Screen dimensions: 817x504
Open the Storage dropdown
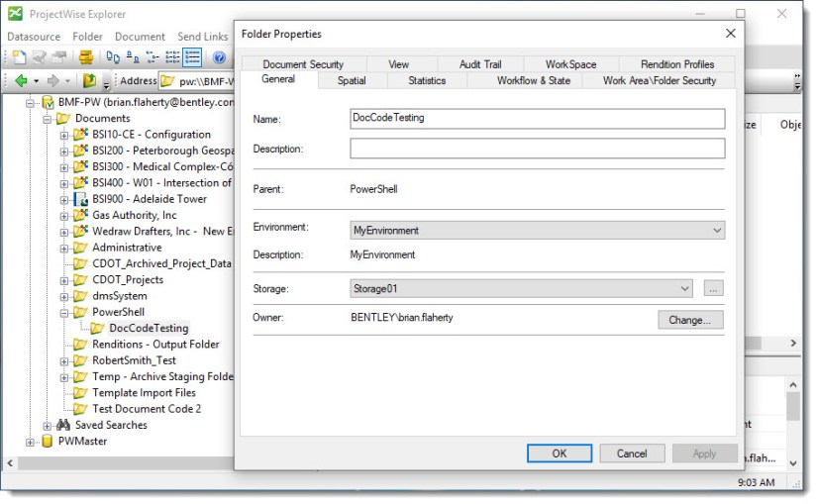point(684,288)
